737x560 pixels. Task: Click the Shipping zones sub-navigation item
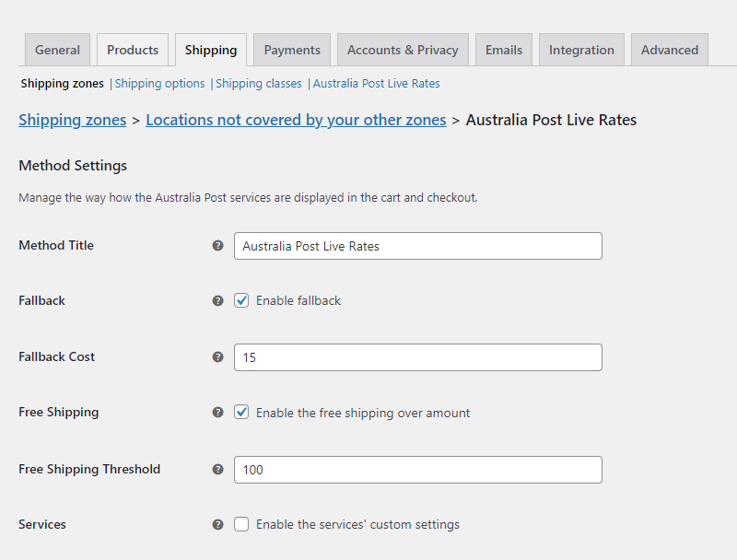click(x=62, y=84)
